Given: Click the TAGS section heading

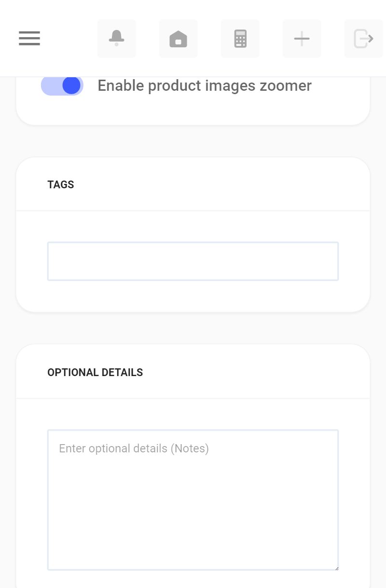Looking at the screenshot, I should pyautogui.click(x=61, y=184).
